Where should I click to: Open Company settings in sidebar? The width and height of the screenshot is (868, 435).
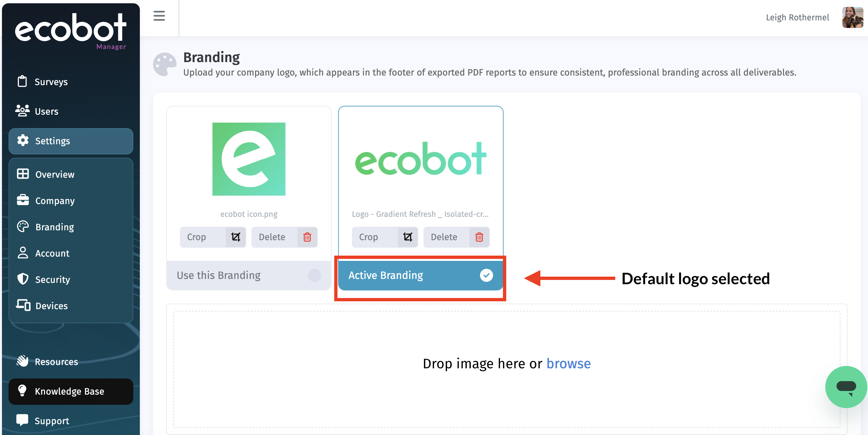(x=55, y=201)
